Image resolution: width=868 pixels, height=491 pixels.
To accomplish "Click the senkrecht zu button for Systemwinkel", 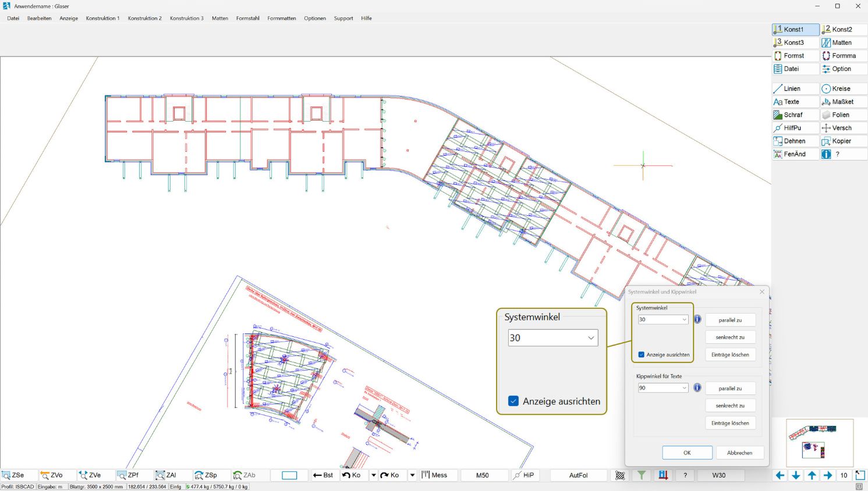I will click(730, 337).
